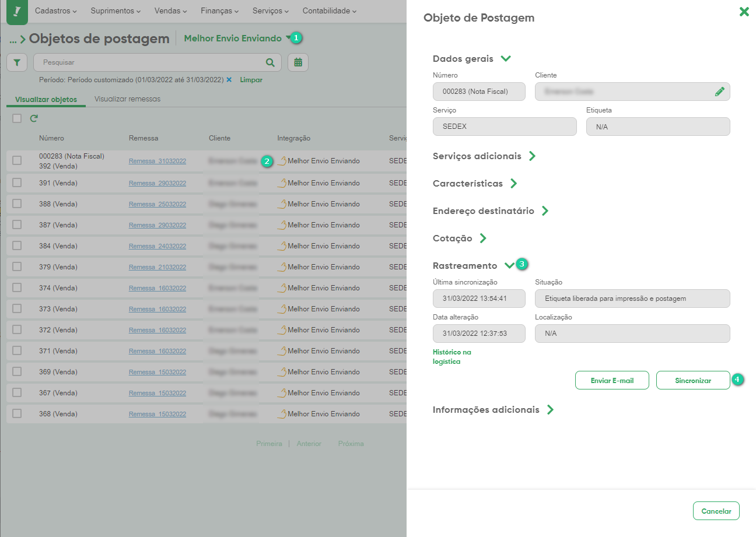The width and height of the screenshot is (756, 537).
Task: Click the Número field showing 000283
Action: click(x=479, y=92)
